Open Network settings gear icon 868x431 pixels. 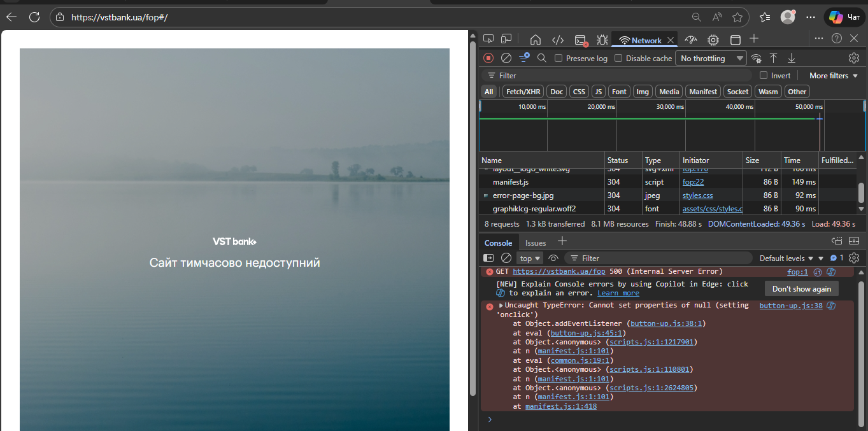(x=854, y=58)
